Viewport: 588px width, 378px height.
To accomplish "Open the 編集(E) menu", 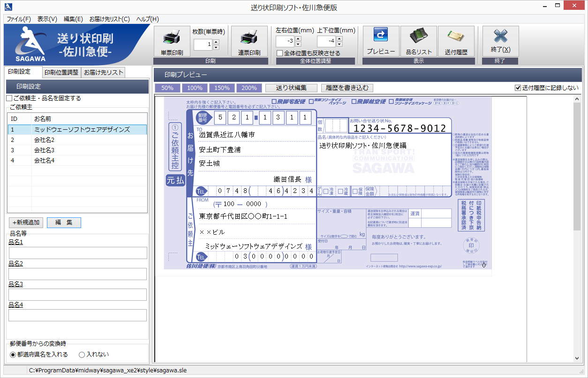I will point(73,19).
